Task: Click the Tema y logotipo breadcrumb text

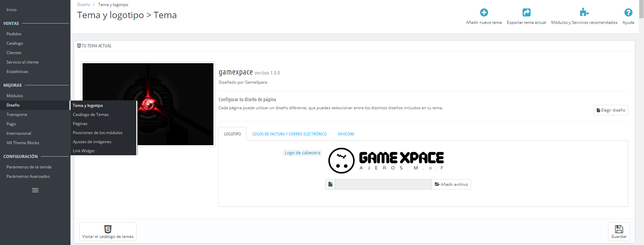Action: [113, 5]
